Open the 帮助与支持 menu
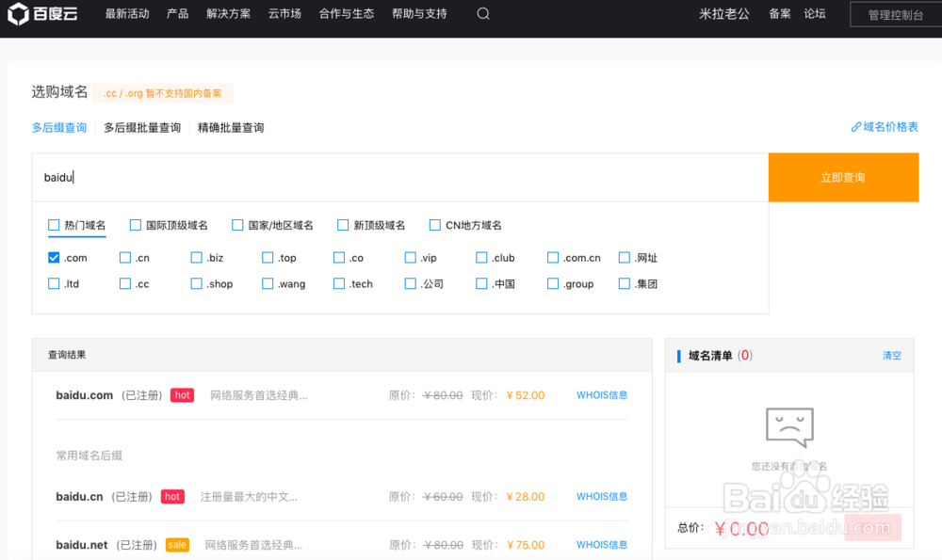The width and height of the screenshot is (942, 560). pos(418,14)
